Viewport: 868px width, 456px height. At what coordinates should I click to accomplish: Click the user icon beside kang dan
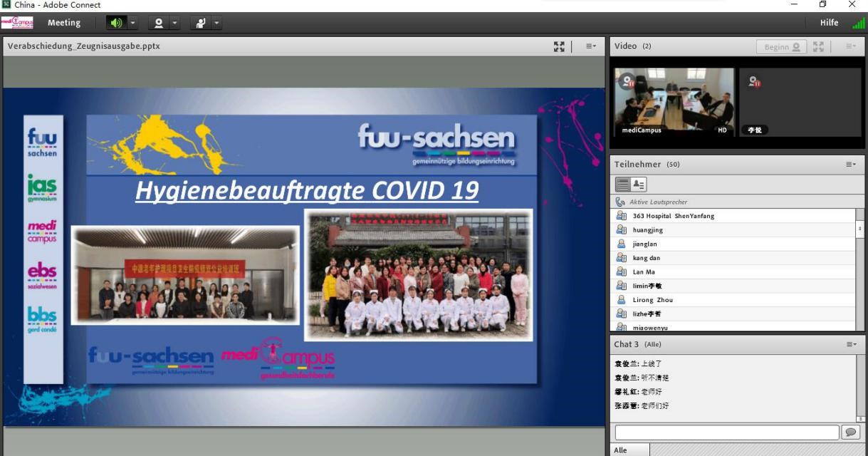pyautogui.click(x=621, y=258)
